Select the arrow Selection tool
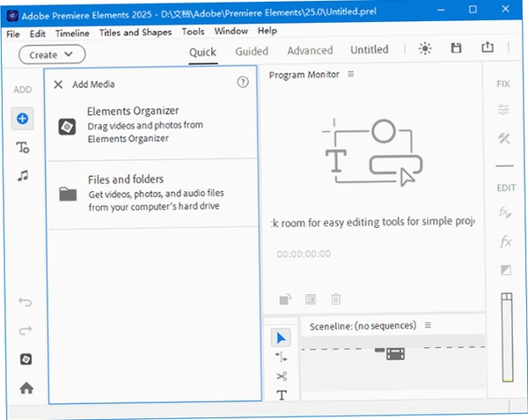Image resolution: width=528 pixels, height=420 pixels. point(281,338)
